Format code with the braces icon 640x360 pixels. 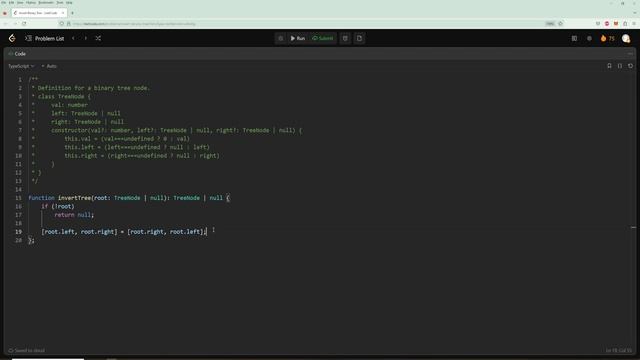pos(620,66)
